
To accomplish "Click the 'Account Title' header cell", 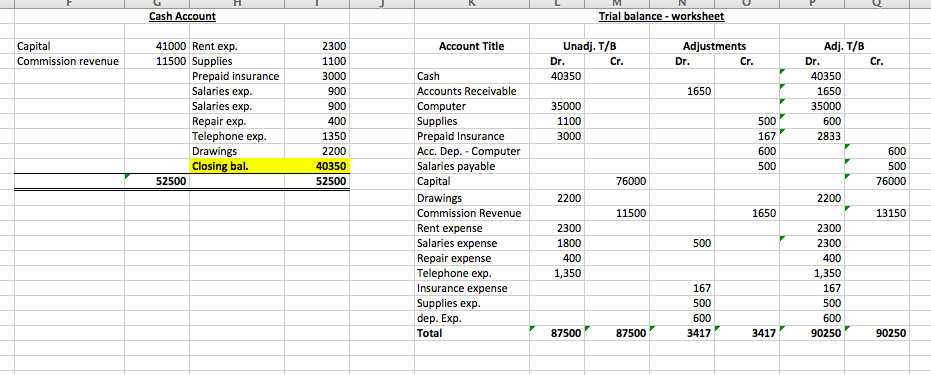I will point(471,46).
